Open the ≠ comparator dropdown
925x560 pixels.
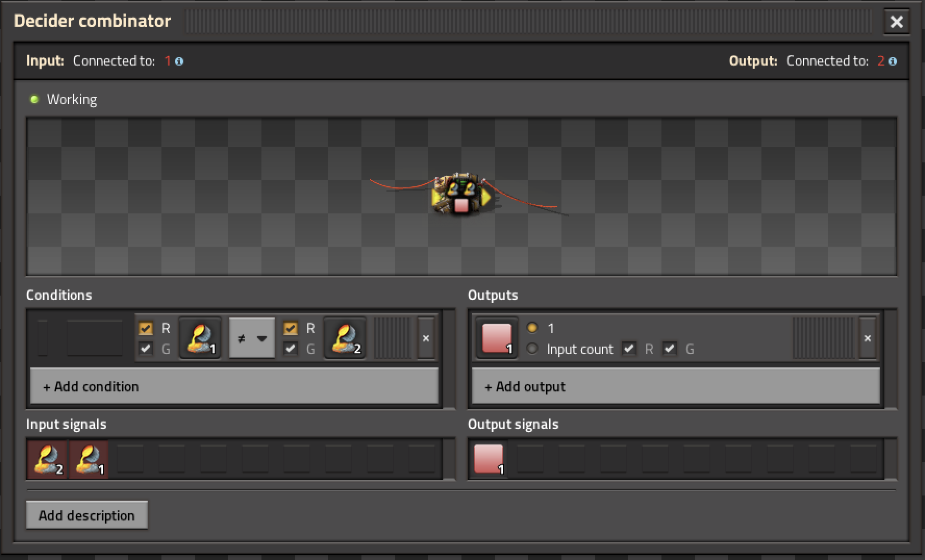pos(252,338)
